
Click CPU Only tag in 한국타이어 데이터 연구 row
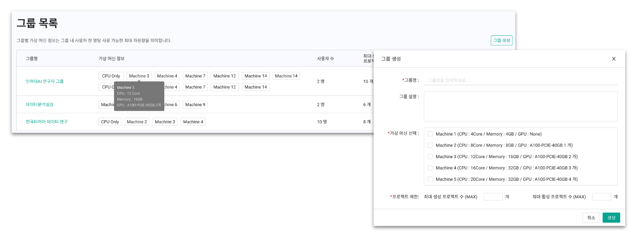110,122
